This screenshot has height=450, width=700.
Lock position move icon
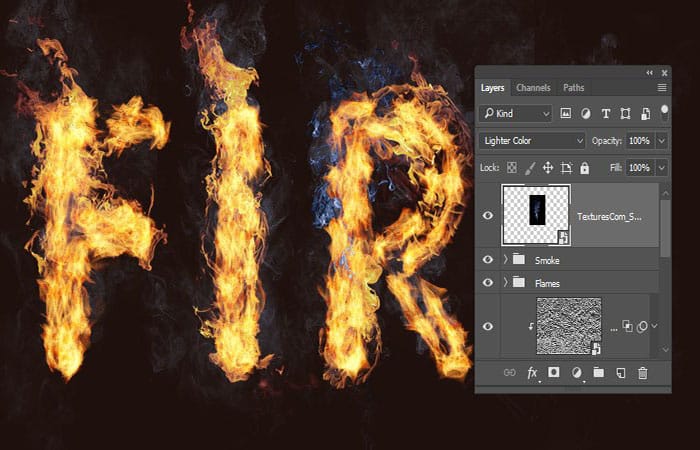click(548, 167)
